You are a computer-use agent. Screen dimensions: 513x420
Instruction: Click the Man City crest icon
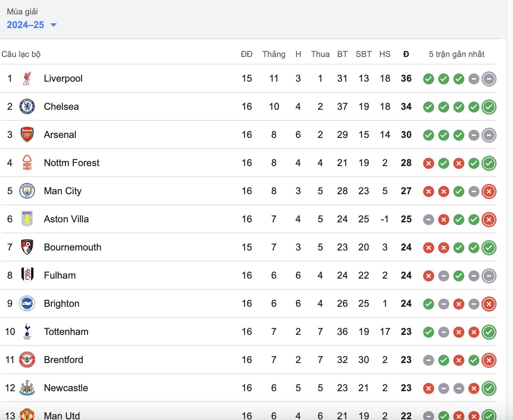(27, 191)
